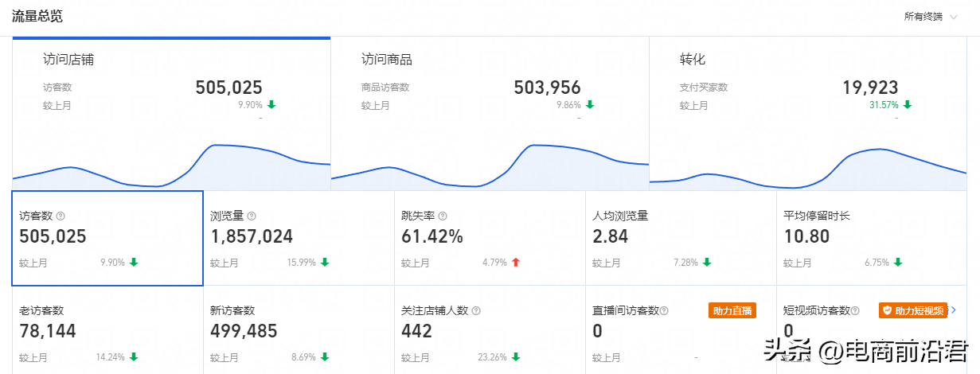Select the 人均浏览量 metric card
980x374 pixels.
681,238
